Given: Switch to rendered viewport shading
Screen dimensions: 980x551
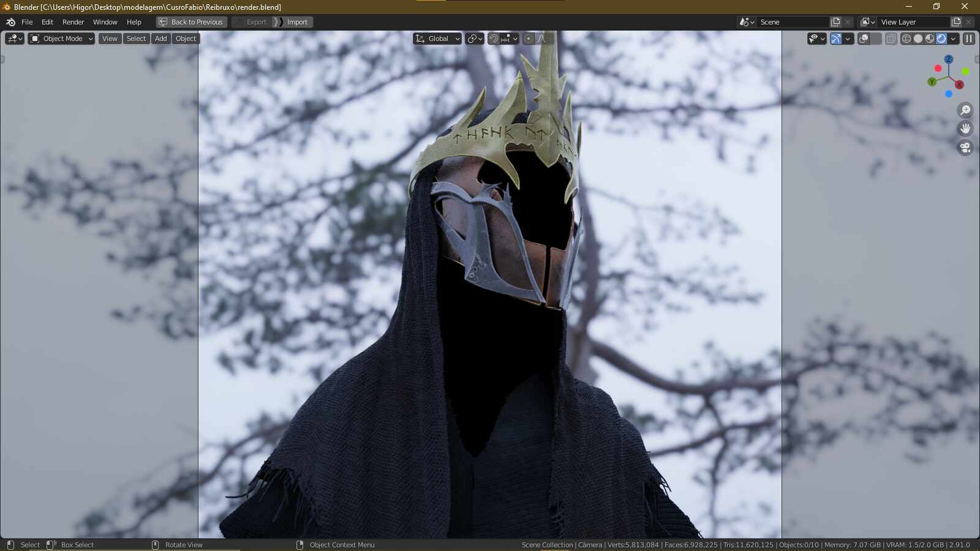Looking at the screenshot, I should point(942,39).
